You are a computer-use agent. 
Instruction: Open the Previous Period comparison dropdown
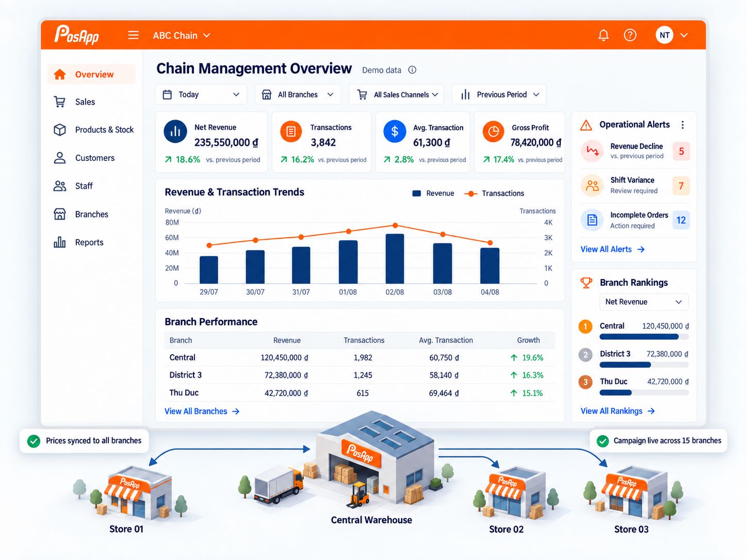(499, 94)
